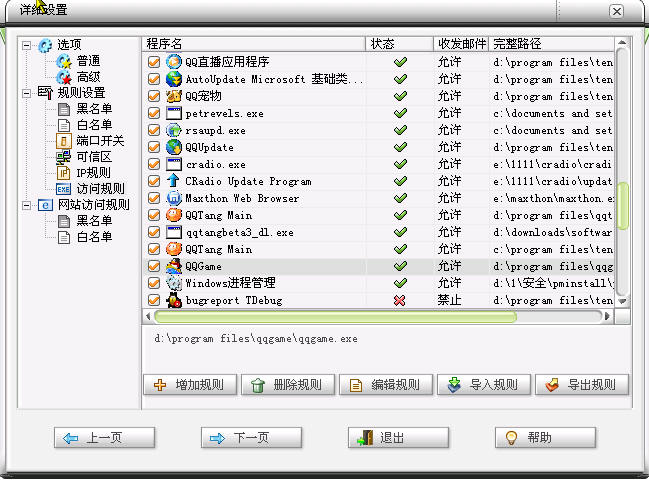This screenshot has width=649, height=481.
Task: Select 黑名单 under 网站访问规则
Action: pyautogui.click(x=94, y=221)
